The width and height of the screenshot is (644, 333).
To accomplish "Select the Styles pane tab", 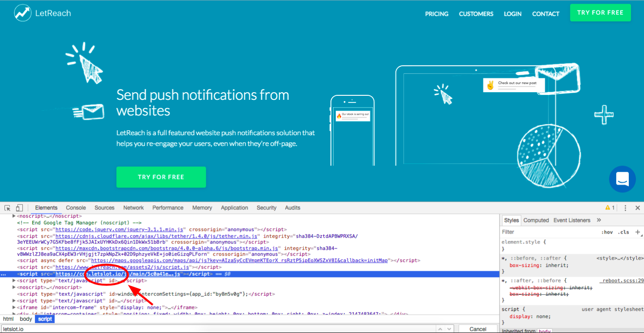I will (x=511, y=220).
